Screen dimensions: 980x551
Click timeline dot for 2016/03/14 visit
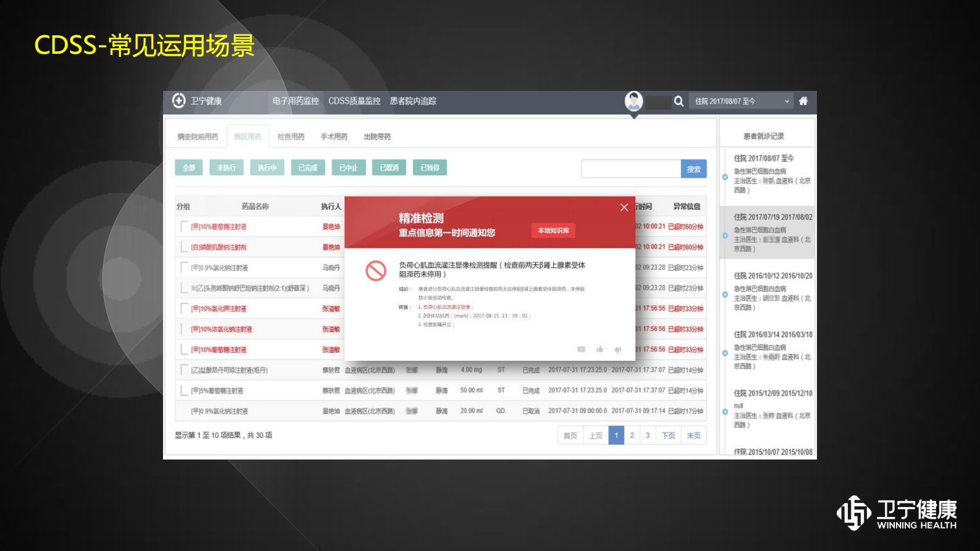tap(725, 353)
